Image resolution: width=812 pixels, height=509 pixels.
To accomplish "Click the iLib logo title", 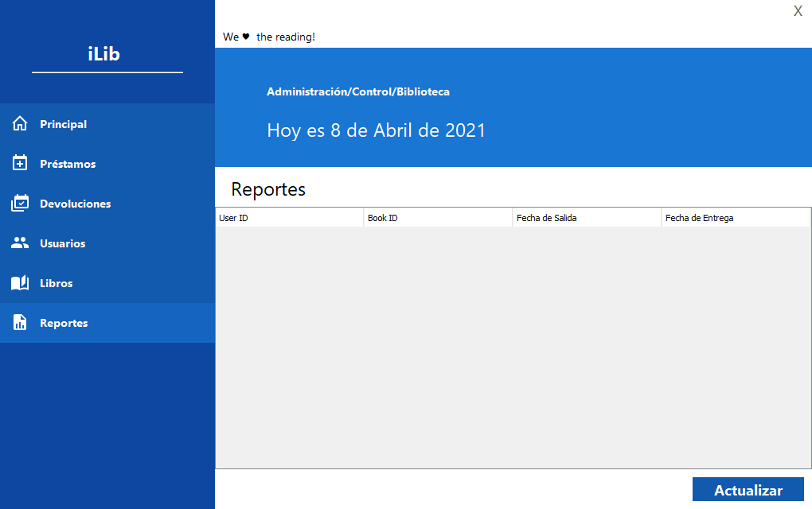I will (104, 54).
